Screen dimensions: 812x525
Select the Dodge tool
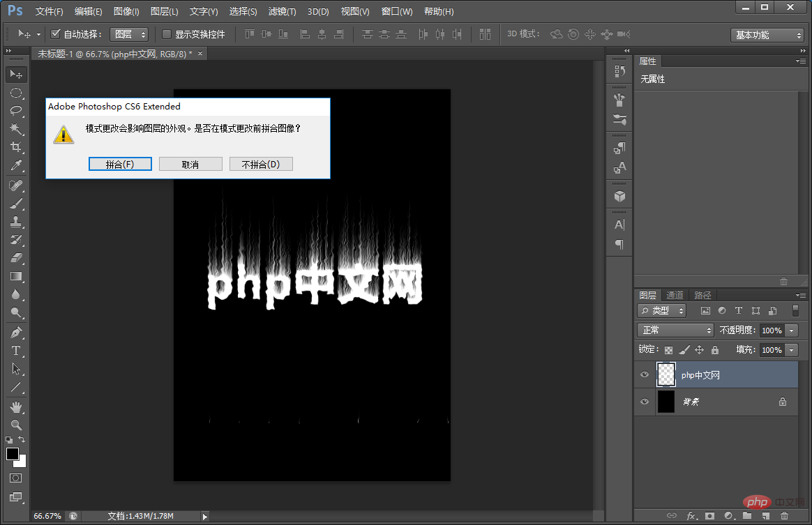(16, 313)
